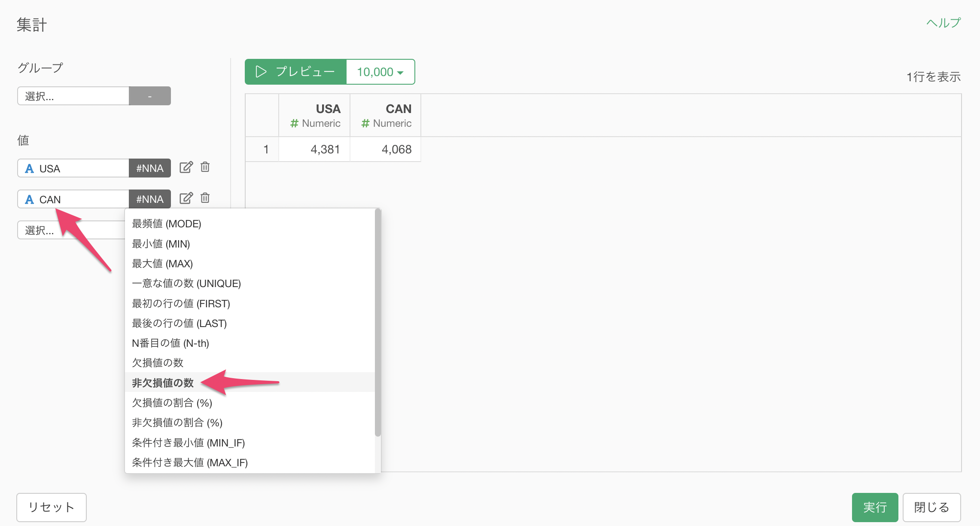Image resolution: width=980 pixels, height=526 pixels.
Task: Choose 非欠損値の数 in the function list
Action: [163, 382]
